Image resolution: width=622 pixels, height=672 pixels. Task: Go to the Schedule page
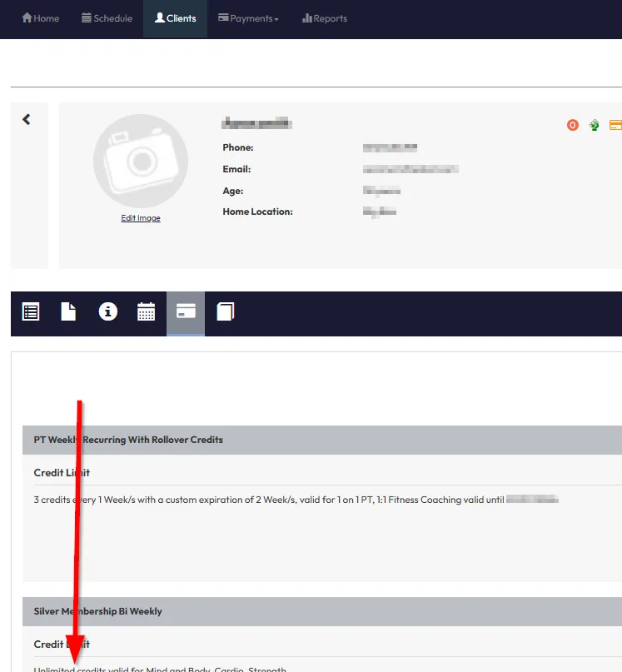pyautogui.click(x=107, y=18)
